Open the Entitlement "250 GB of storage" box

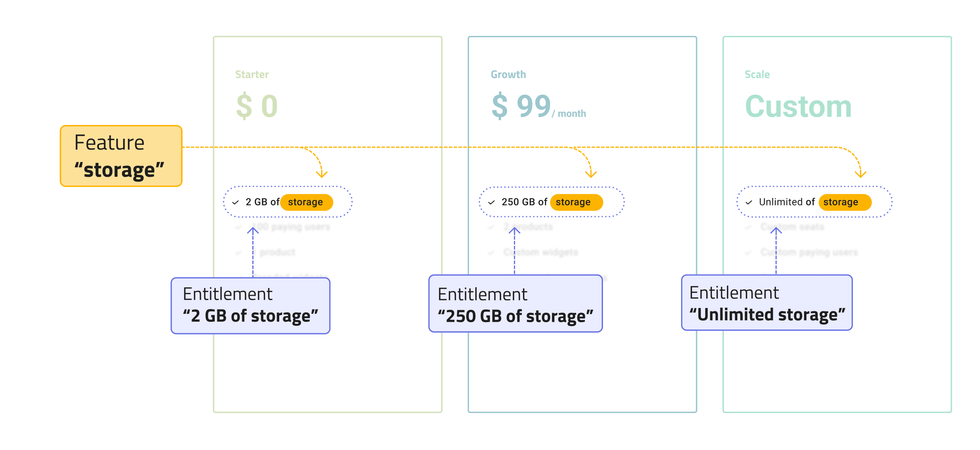[x=515, y=304]
